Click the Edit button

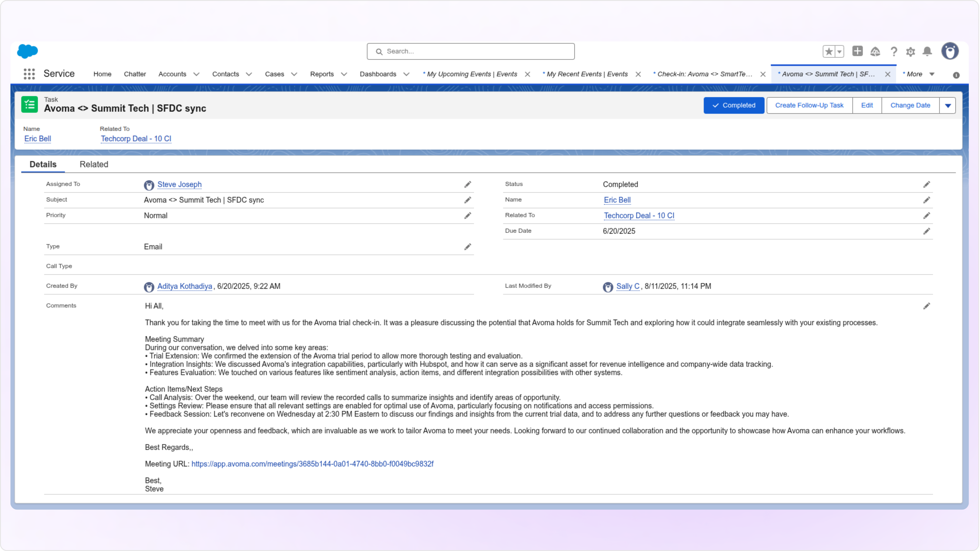tap(867, 105)
